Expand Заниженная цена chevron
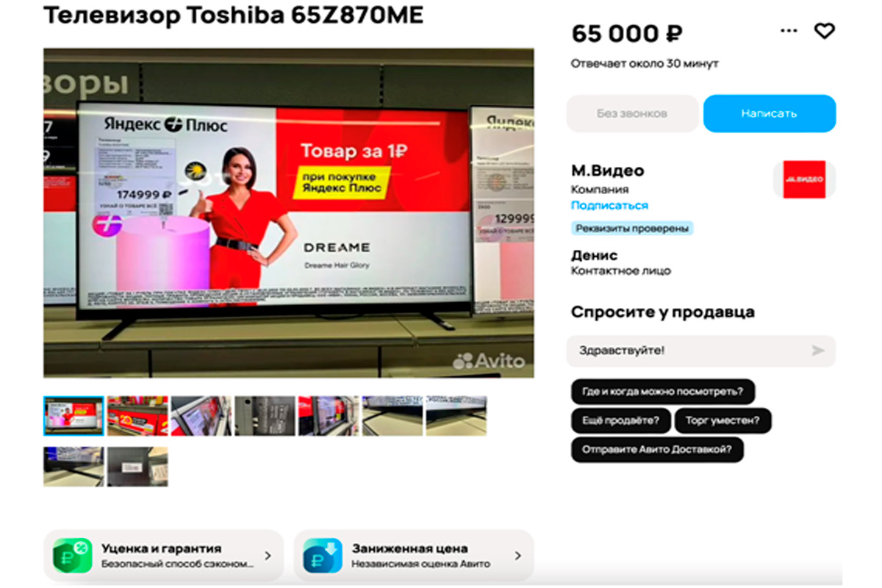 tap(517, 556)
